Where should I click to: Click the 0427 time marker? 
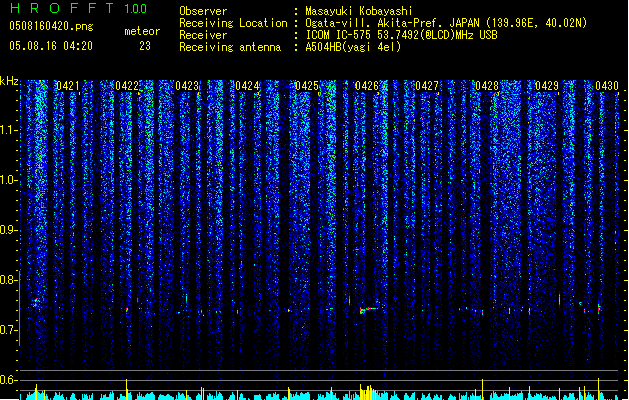click(x=427, y=86)
